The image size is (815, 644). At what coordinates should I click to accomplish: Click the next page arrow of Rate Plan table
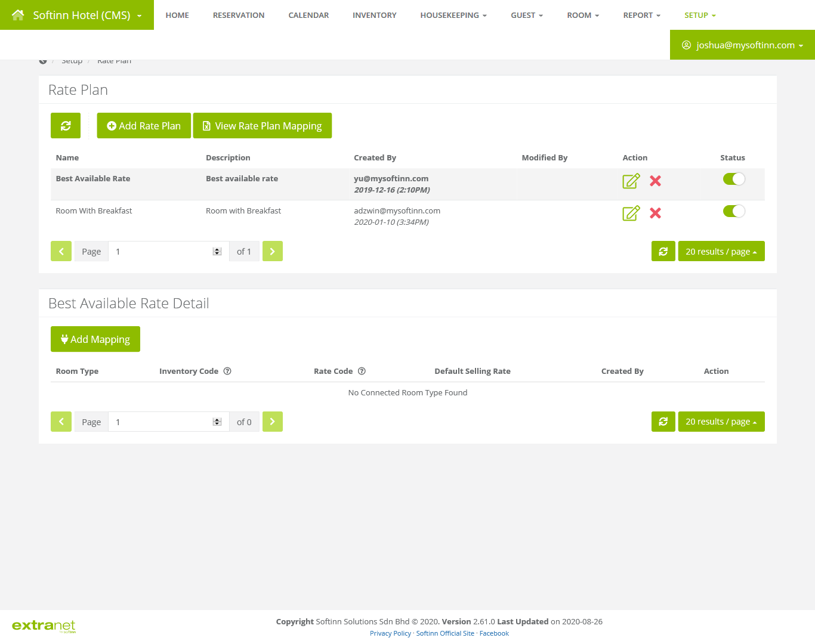coord(272,251)
